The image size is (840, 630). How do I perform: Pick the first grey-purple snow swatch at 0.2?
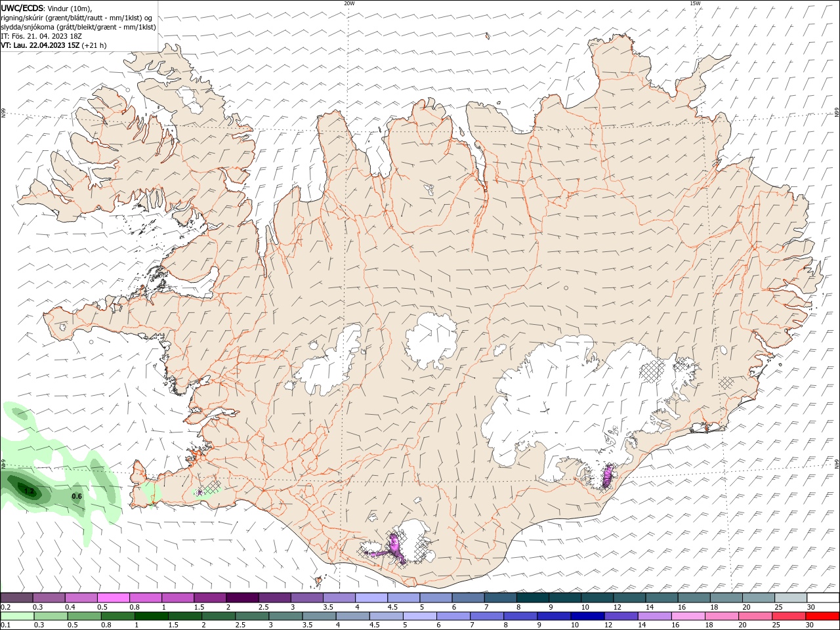[16, 598]
